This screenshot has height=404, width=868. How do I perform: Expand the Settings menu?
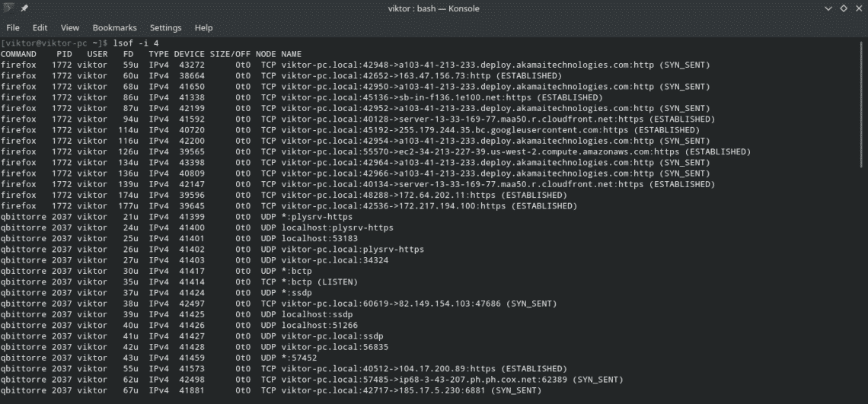tap(165, 27)
